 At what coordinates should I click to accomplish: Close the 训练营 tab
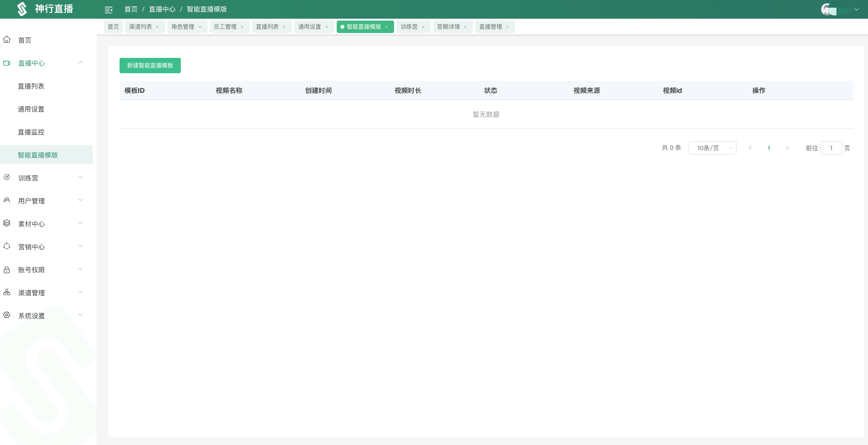point(423,27)
